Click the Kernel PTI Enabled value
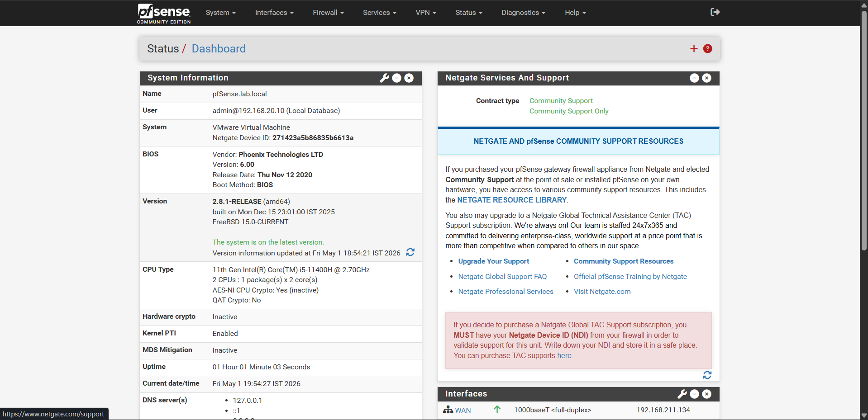 coord(225,334)
